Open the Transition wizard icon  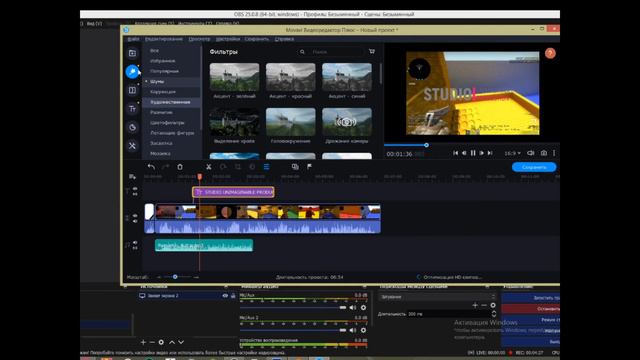pyautogui.click(x=295, y=167)
